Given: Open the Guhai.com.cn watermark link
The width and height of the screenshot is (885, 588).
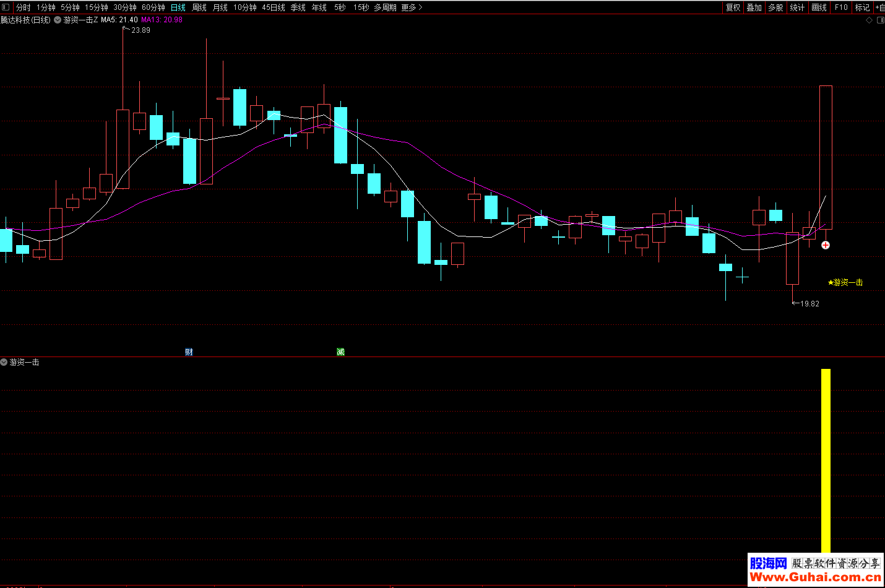Looking at the screenshot, I should point(815,577).
